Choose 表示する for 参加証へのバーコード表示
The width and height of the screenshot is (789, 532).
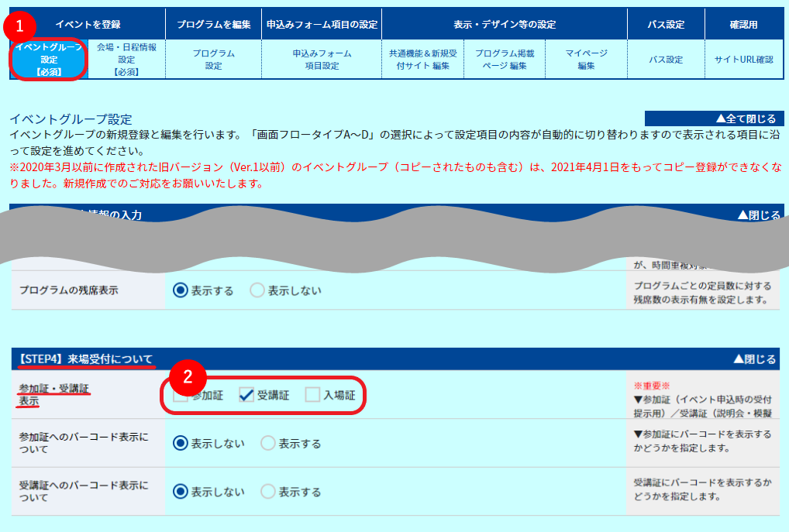pyautogui.click(x=268, y=443)
